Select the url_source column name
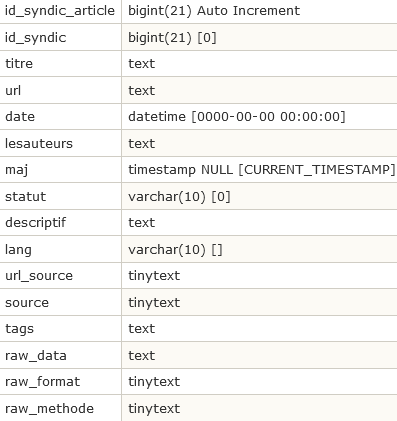397x421 pixels. (x=39, y=276)
